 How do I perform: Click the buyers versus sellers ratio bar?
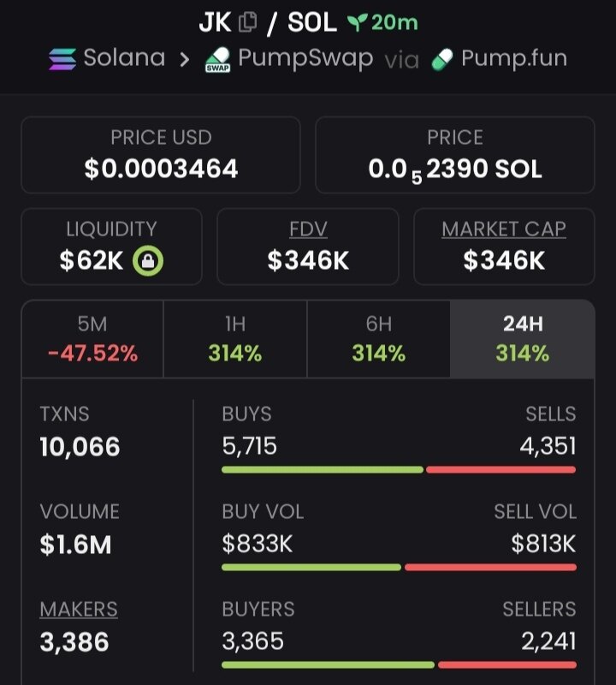click(398, 664)
